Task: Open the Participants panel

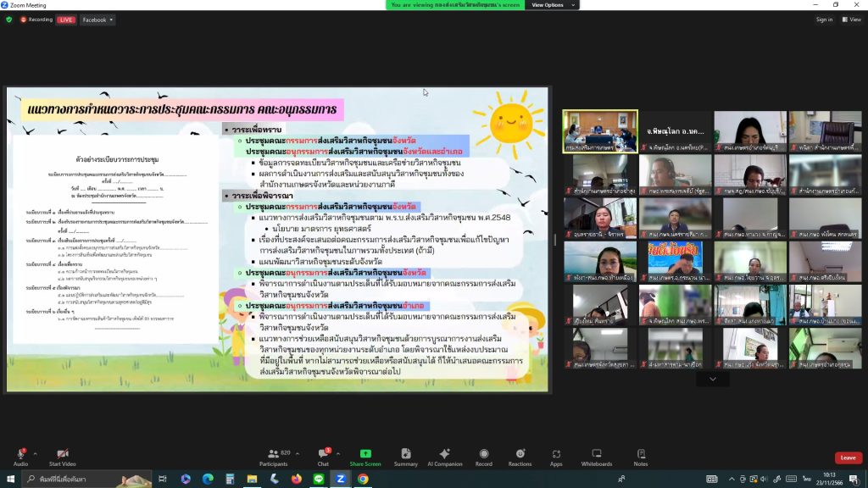Action: click(x=274, y=456)
